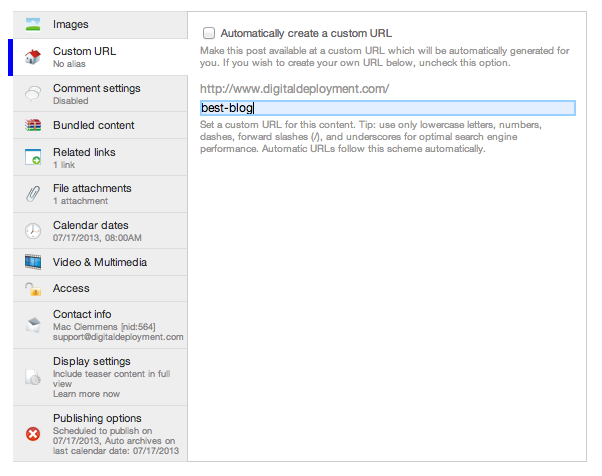
Task: Click the Images landscape icon
Action: point(33,25)
